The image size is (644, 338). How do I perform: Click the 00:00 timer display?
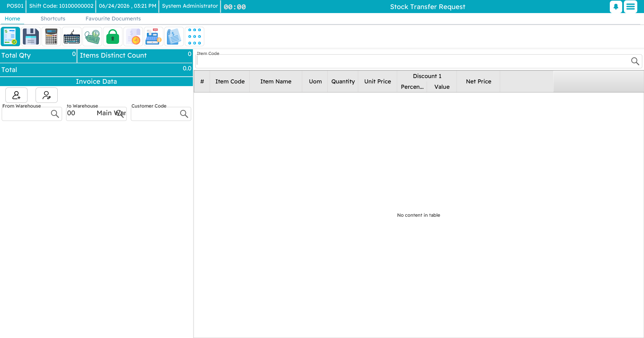point(235,7)
